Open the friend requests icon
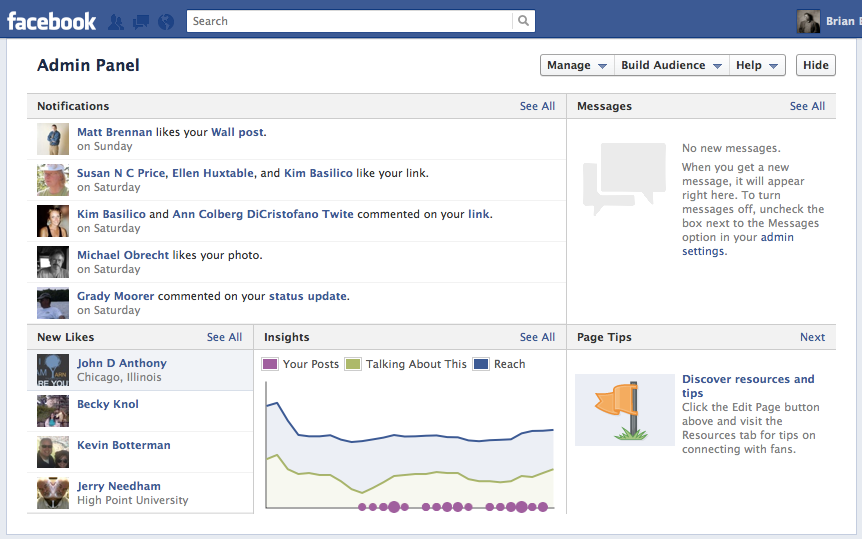The height and width of the screenshot is (539, 862). [115, 22]
